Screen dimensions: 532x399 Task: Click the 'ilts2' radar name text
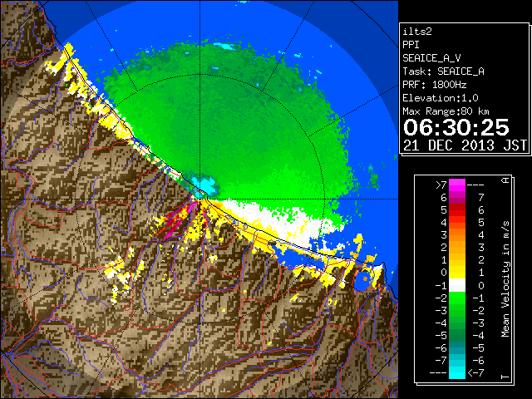[x=417, y=32]
